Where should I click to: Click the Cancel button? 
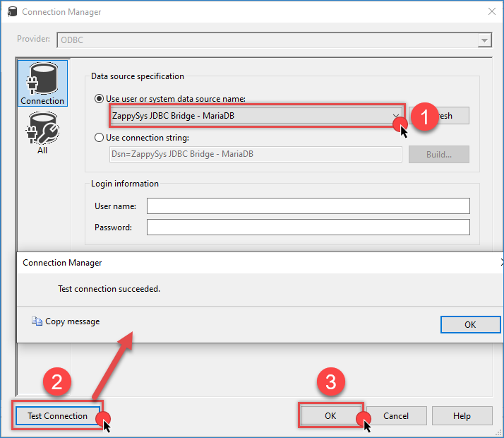pyautogui.click(x=395, y=415)
